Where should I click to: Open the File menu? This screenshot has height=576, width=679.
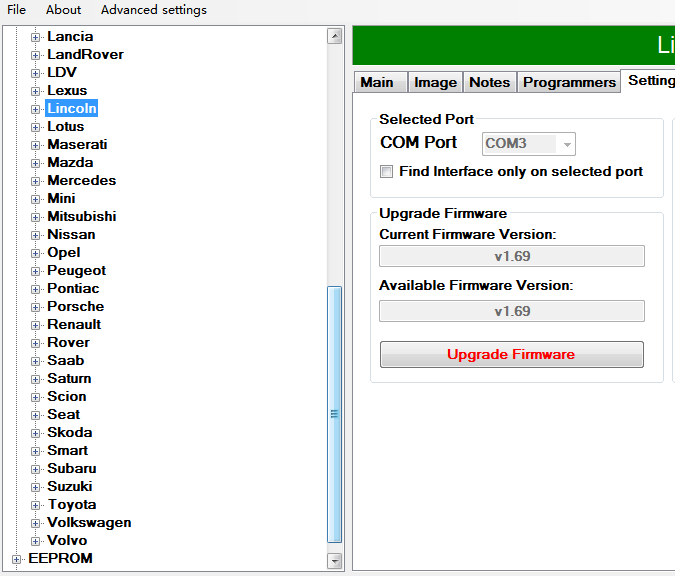click(16, 10)
